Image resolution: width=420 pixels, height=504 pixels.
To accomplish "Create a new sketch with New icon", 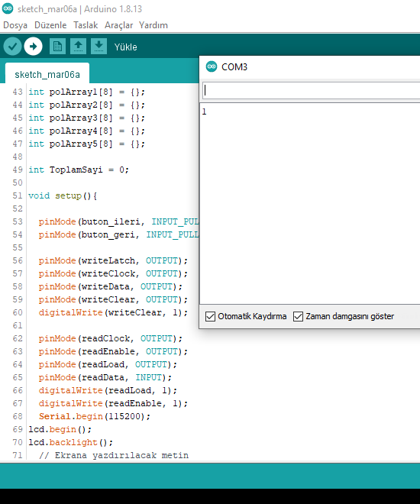I will coord(57,47).
